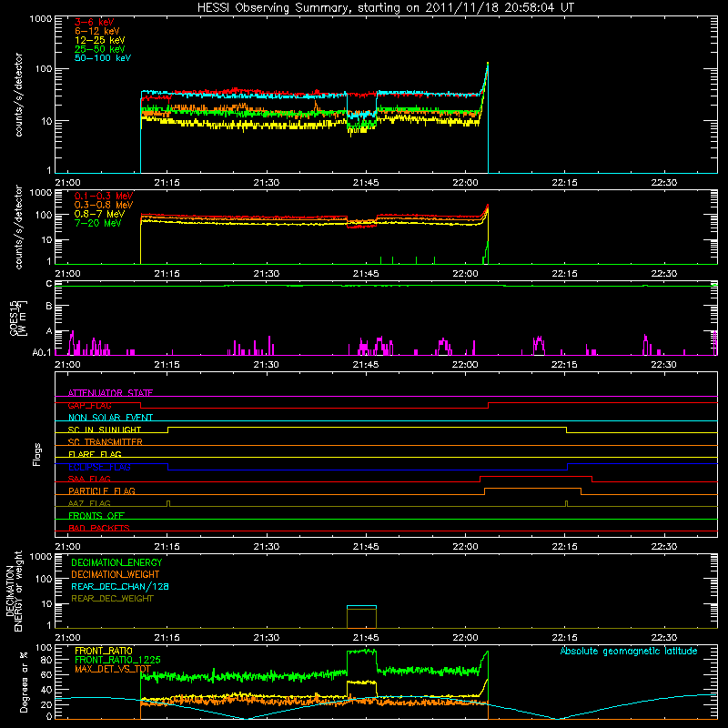Click the FRONT_RATIO_1225 legend label

click(x=117, y=660)
